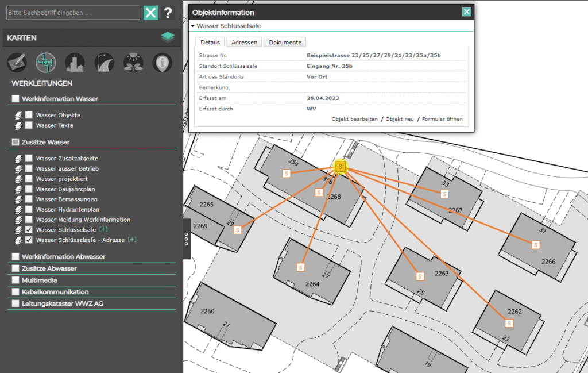
Task: Open the envelope and pencil map category
Action: 17,62
